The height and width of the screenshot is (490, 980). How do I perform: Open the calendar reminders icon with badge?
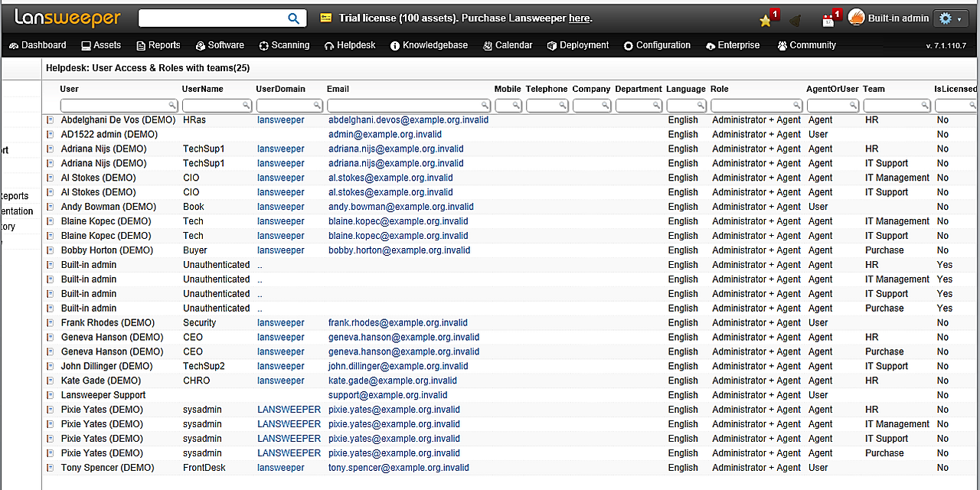pos(828,21)
